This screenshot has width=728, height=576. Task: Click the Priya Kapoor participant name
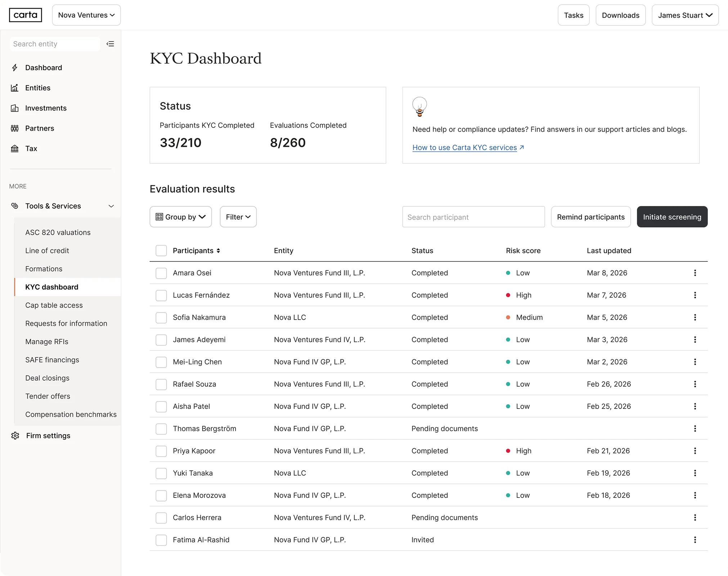(194, 451)
